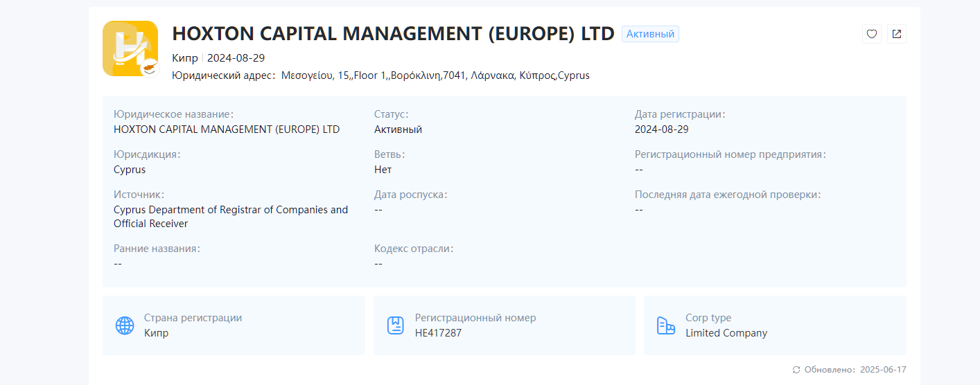The height and width of the screenshot is (385, 980).
Task: Click the Активный value under Статус
Action: click(x=398, y=129)
